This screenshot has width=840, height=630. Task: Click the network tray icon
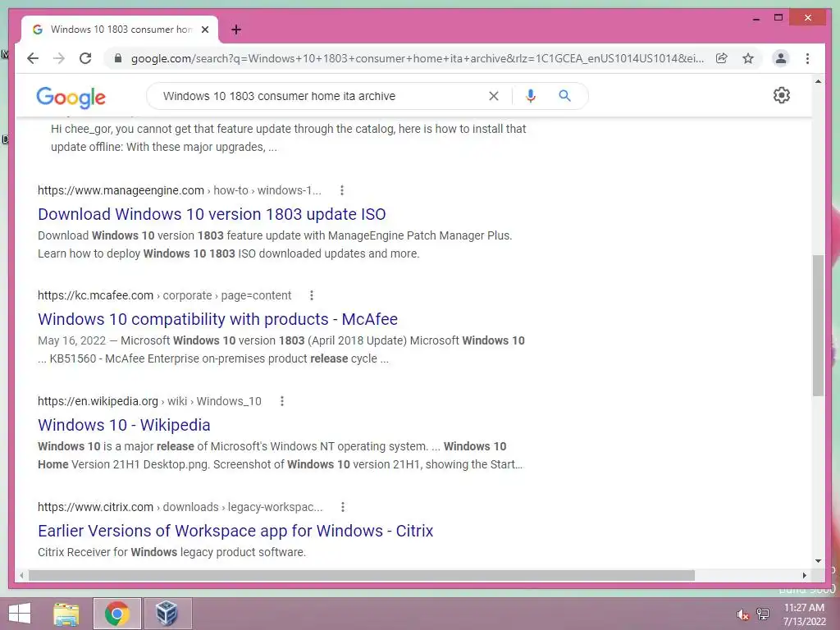[763, 614]
